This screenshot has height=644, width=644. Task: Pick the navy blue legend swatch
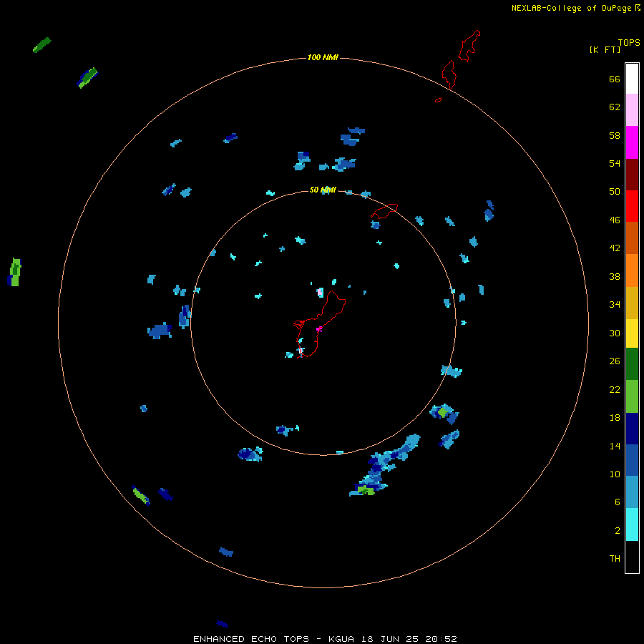(x=632, y=429)
